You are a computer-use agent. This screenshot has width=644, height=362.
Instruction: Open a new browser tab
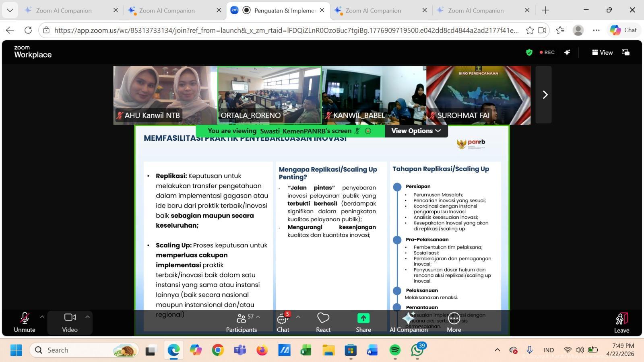point(545,10)
